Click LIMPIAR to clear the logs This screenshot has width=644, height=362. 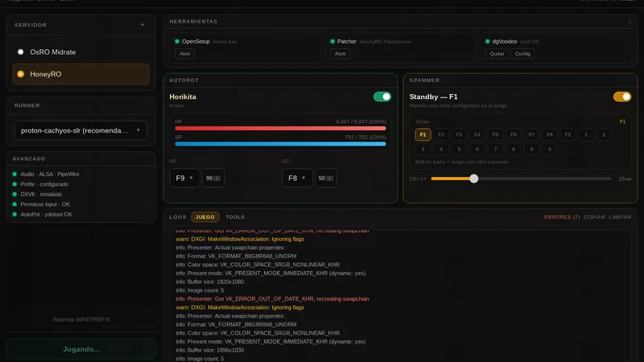click(620, 216)
